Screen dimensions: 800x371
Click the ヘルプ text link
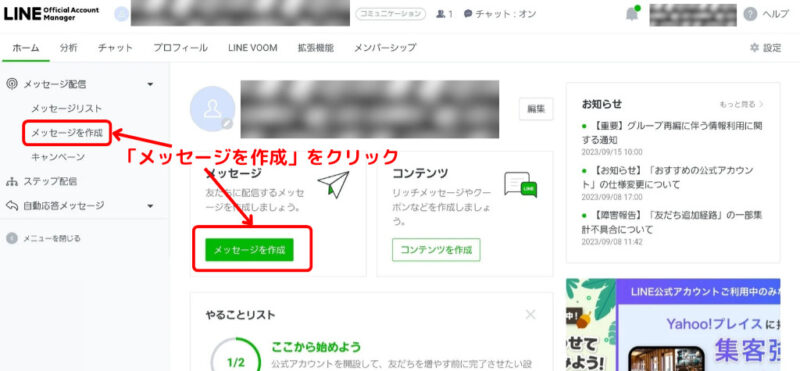[x=775, y=14]
